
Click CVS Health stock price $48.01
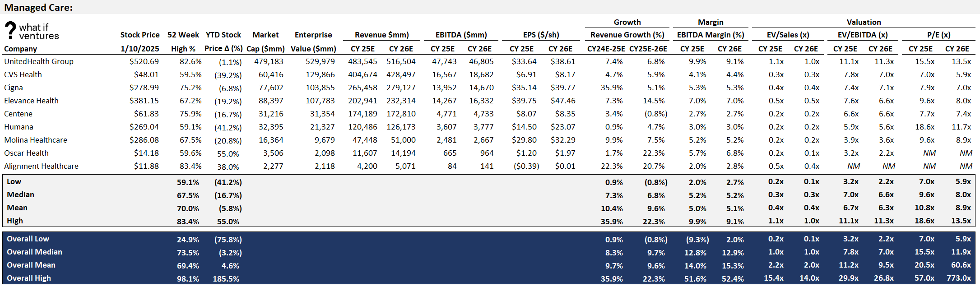coord(146,74)
